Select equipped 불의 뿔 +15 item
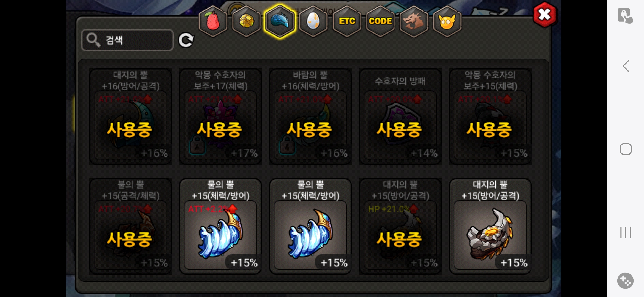The height and width of the screenshot is (297, 644). (x=130, y=226)
